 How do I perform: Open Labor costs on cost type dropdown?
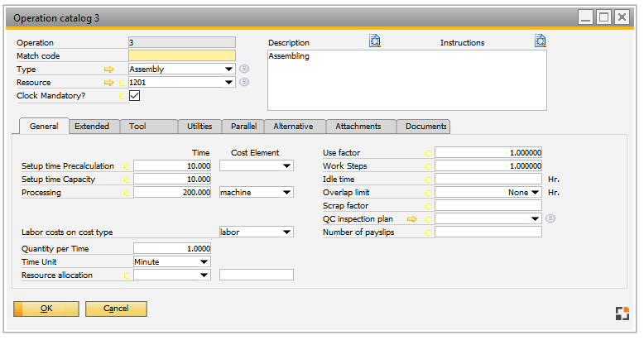tap(287, 232)
